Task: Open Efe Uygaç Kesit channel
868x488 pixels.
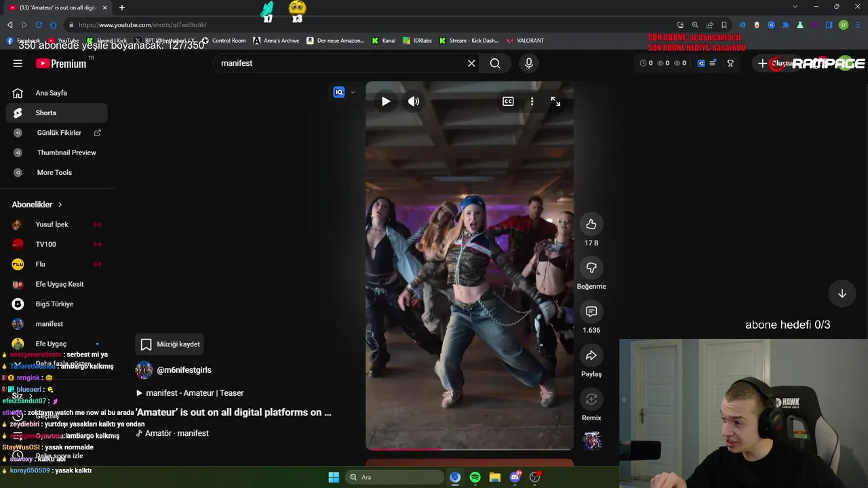Action: [57, 284]
